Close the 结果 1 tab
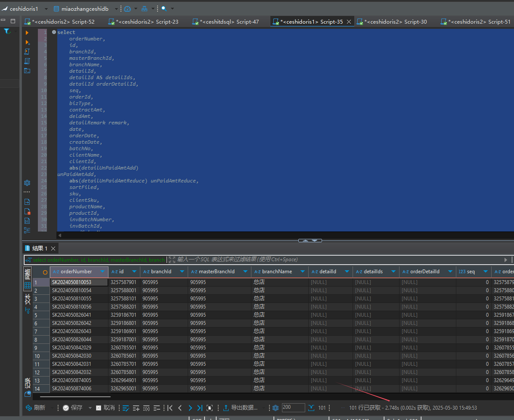The width and height of the screenshot is (514, 420). click(53, 249)
